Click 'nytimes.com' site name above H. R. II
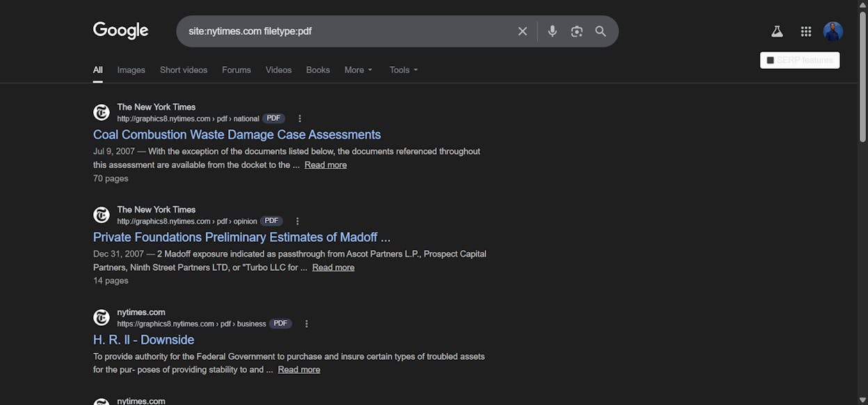 click(141, 313)
